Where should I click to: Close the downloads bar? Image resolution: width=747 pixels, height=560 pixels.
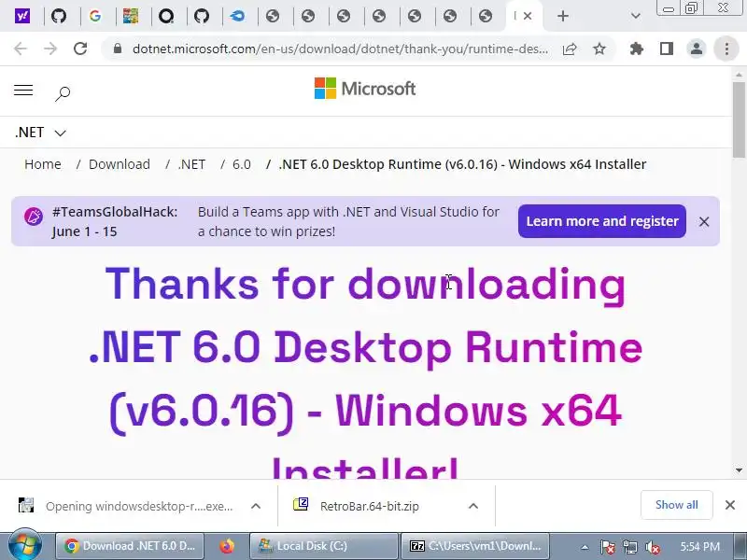730,505
